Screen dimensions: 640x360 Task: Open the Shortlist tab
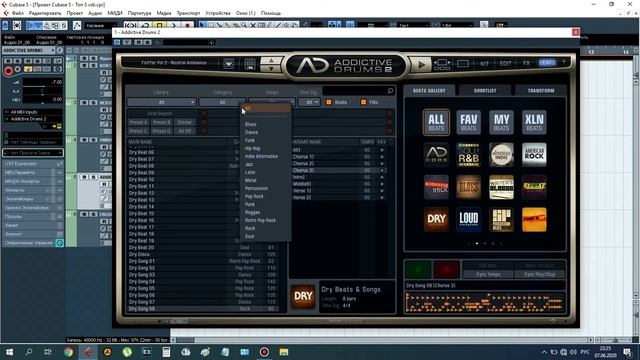[x=485, y=91]
